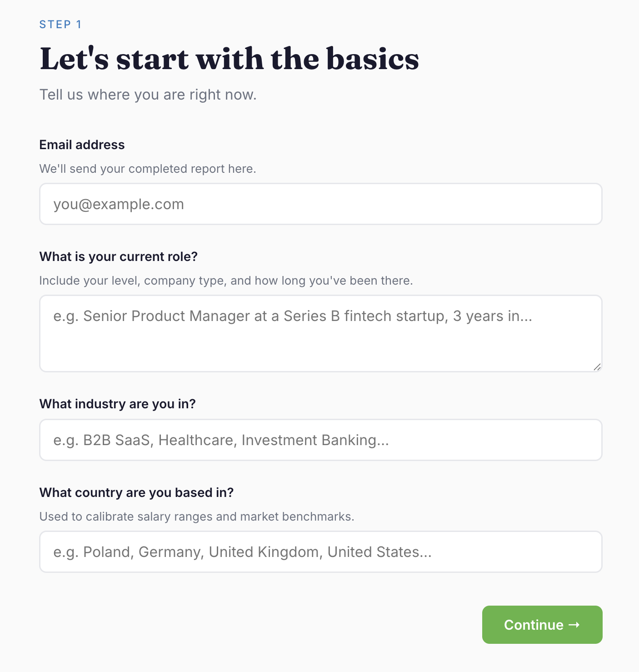Screen dimensions: 639x672
Task: Click the 'STEP 1' indicator text
Action: tap(60, 25)
